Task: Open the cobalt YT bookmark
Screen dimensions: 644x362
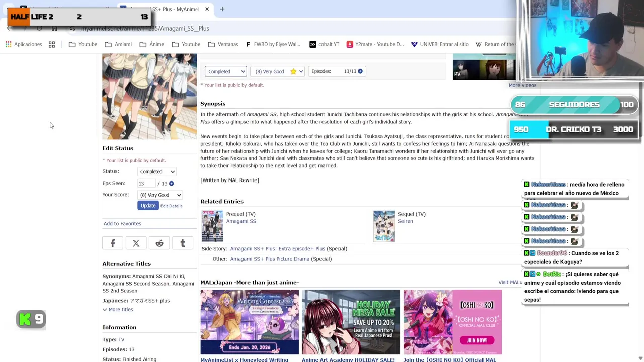Action: [x=324, y=44]
